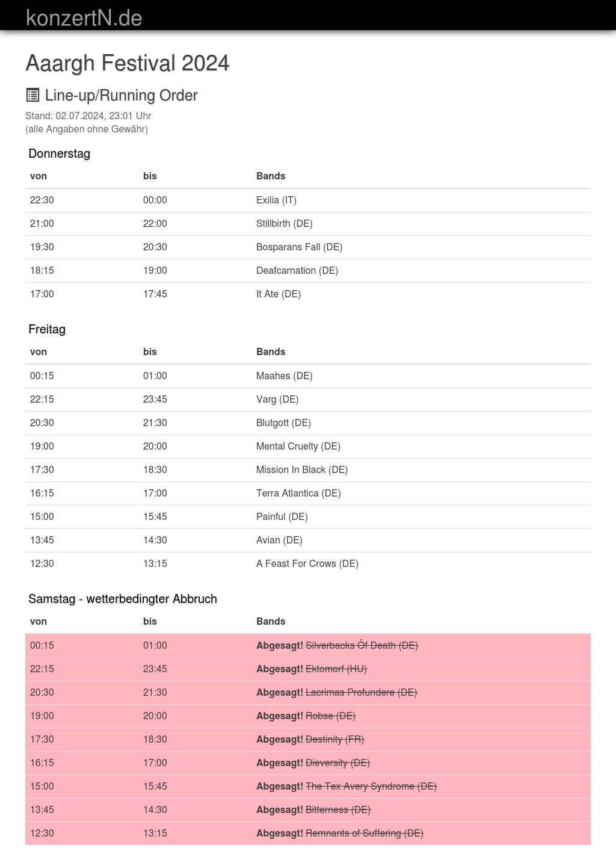Select cancelled Lacrimas Profundere (DE) row

[x=361, y=693]
